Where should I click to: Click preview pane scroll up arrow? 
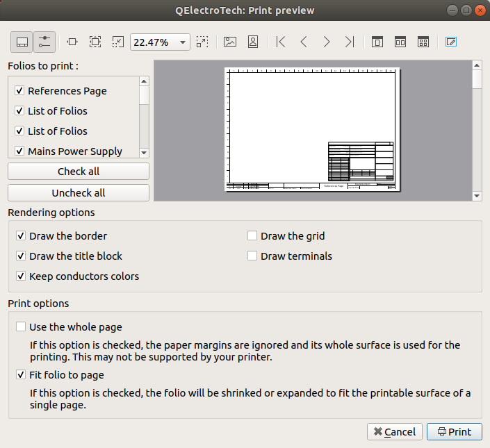(477, 65)
